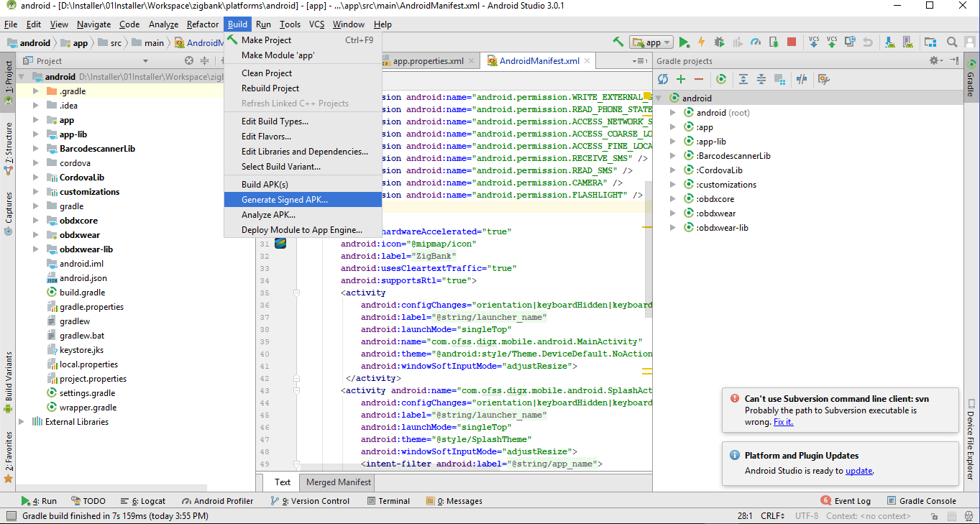Image resolution: width=980 pixels, height=524 pixels.
Task: Open the recent files list next to editor tabs
Action: coord(640,61)
